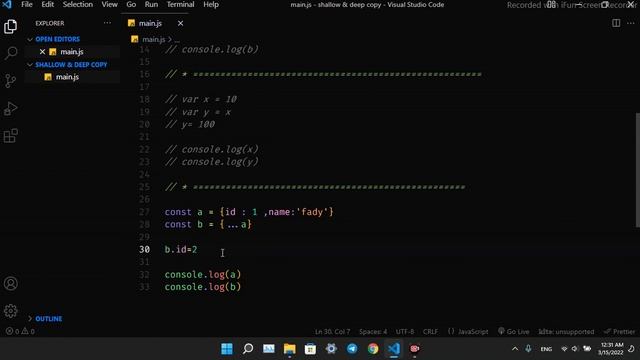640x360 pixels.
Task: Open editor more actions ellipsis
Action: pos(631,23)
